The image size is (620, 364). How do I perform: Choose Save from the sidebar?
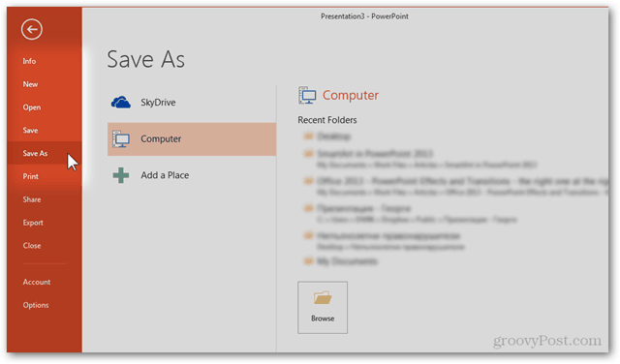tap(30, 131)
